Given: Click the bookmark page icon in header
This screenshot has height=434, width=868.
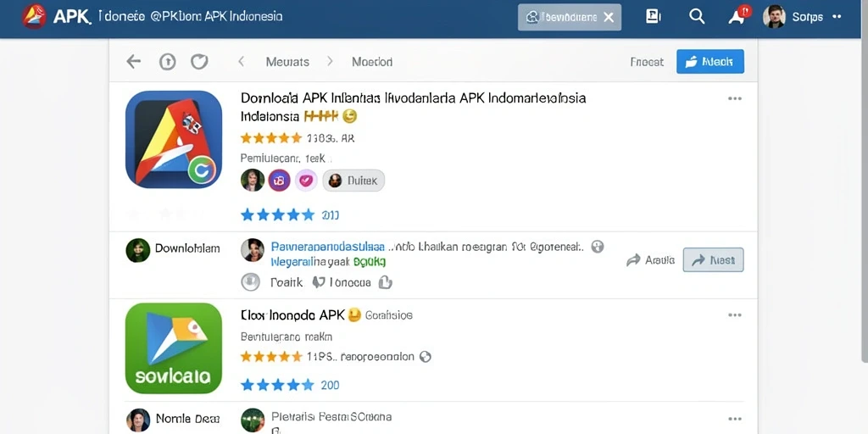Looking at the screenshot, I should [654, 17].
